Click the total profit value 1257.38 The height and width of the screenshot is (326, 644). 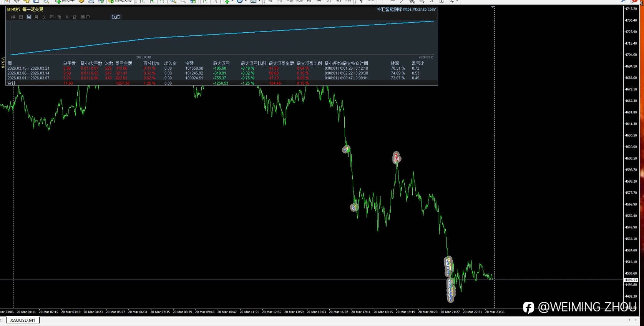(x=123, y=83)
